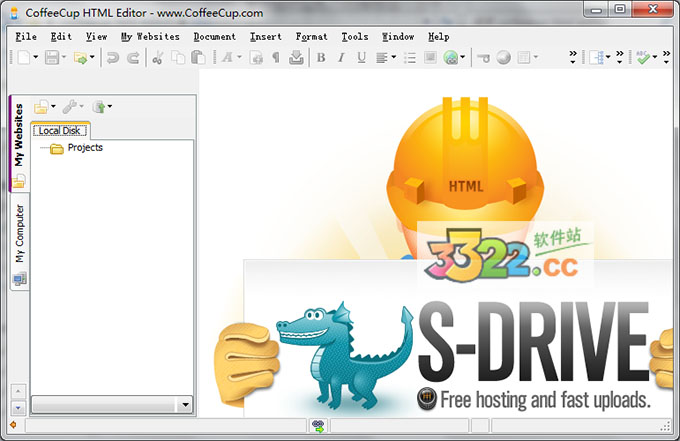Viewport: 680px width, 441px height.
Task: Click the Undo arrow icon
Action: [113, 58]
